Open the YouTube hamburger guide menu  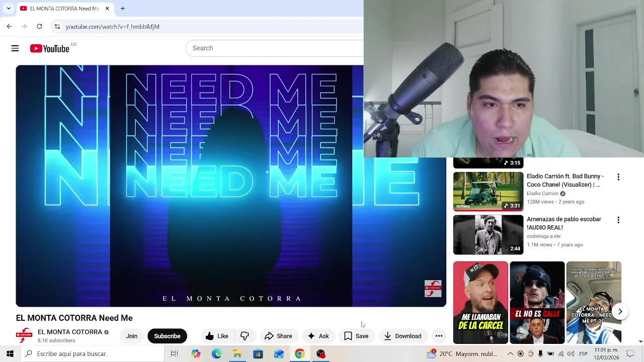[x=15, y=48]
